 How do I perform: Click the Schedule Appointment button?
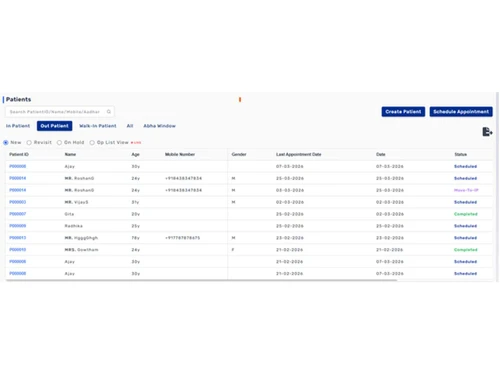coord(461,112)
